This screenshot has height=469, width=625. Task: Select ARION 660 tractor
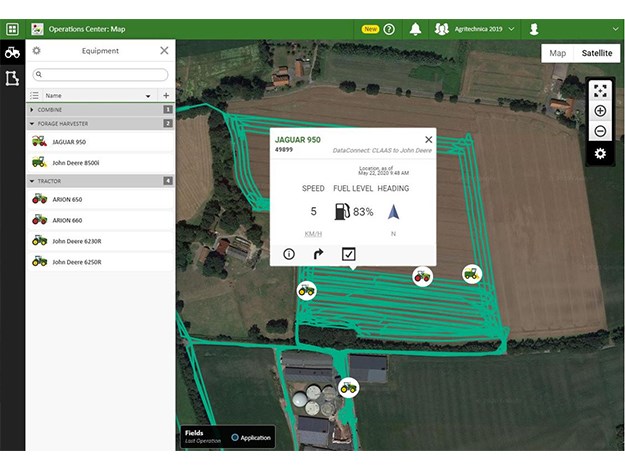(100, 220)
